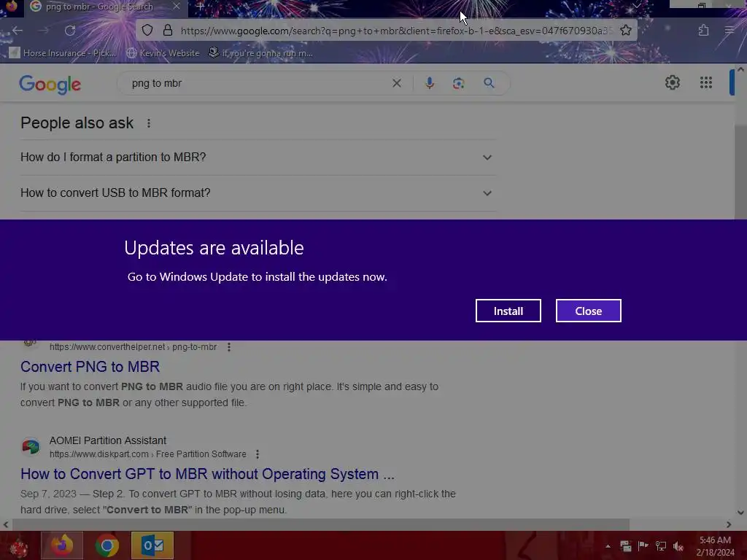Switch to Firefox in the taskbar
This screenshot has height=560, width=747.
62,545
